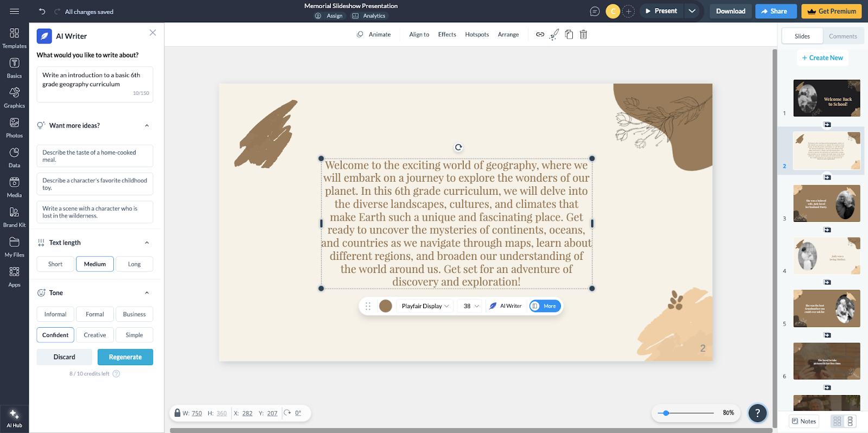868x433 pixels.
Task: Open the hamburger main menu
Action: click(15, 11)
